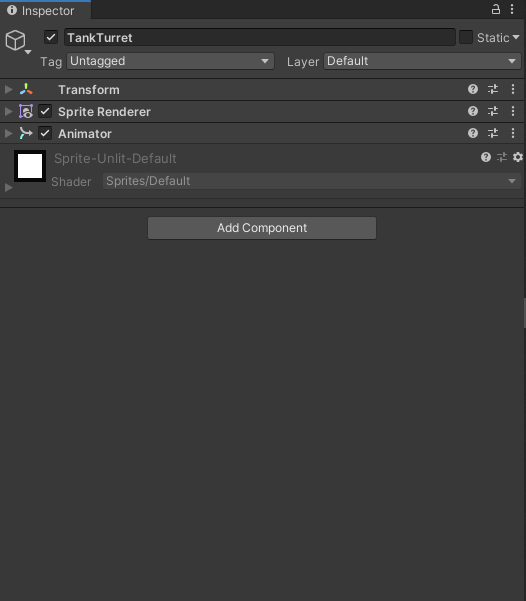
Task: Open Transform presets slider icon
Action: pos(493,89)
